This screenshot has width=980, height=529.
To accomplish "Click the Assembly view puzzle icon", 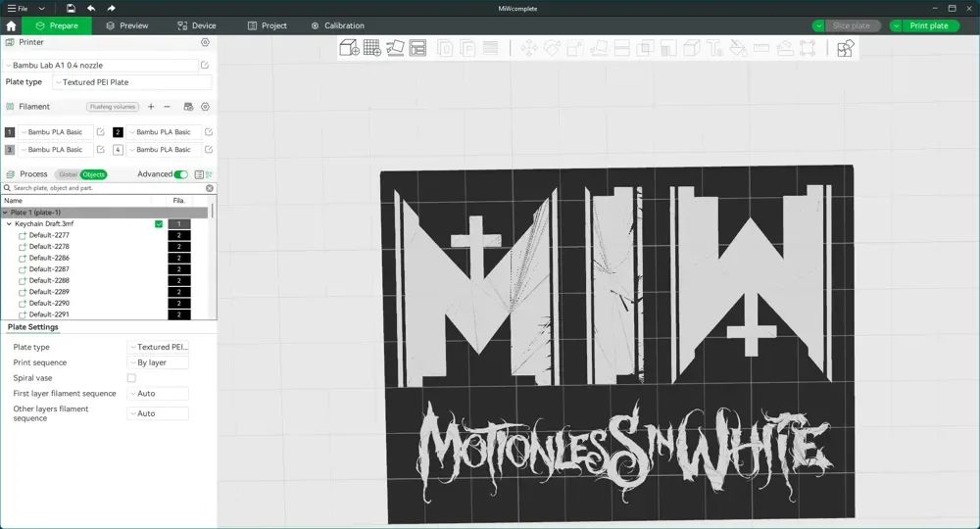I will coord(845,48).
